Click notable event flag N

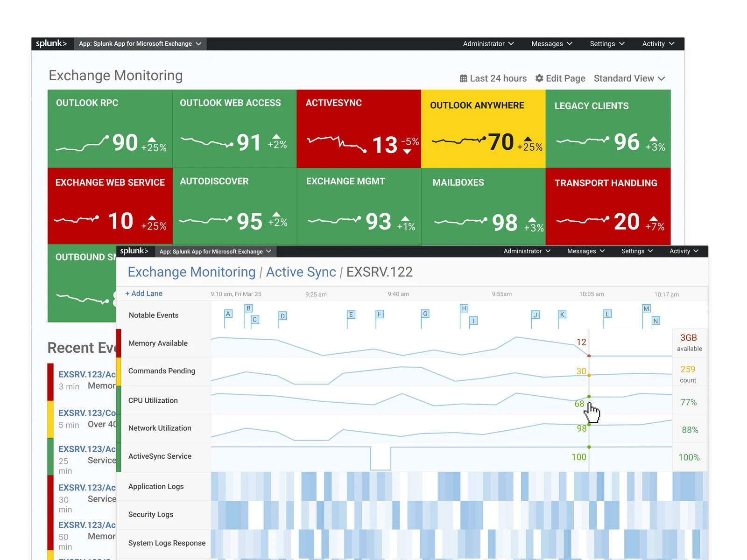[655, 321]
